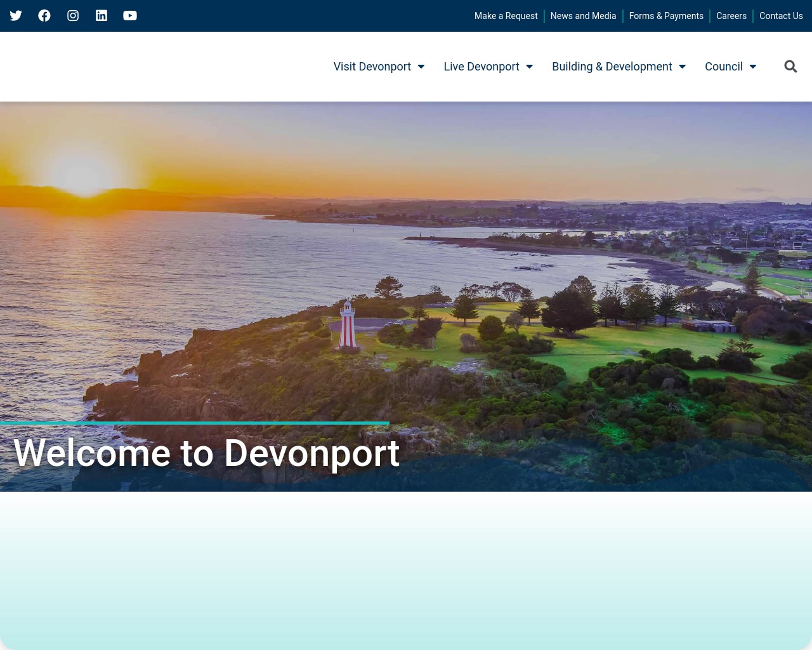The image size is (812, 650).
Task: Go to Forms & Payments
Action: point(666,16)
